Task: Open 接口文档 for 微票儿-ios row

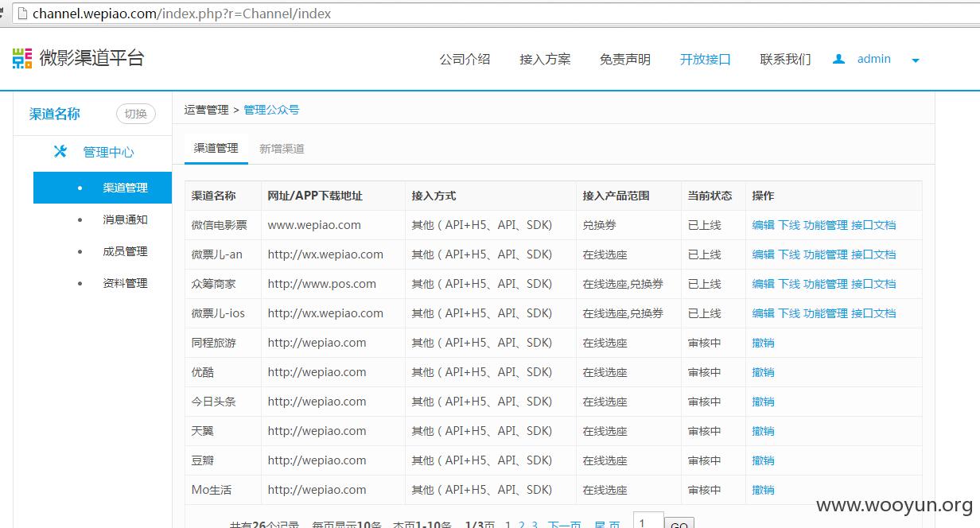Action: pyautogui.click(x=873, y=313)
